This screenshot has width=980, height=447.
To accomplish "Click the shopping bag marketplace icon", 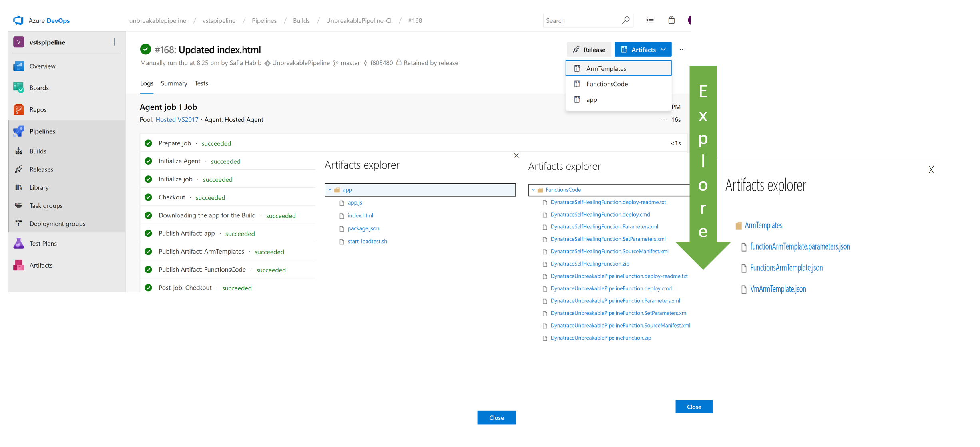I will pos(671,20).
